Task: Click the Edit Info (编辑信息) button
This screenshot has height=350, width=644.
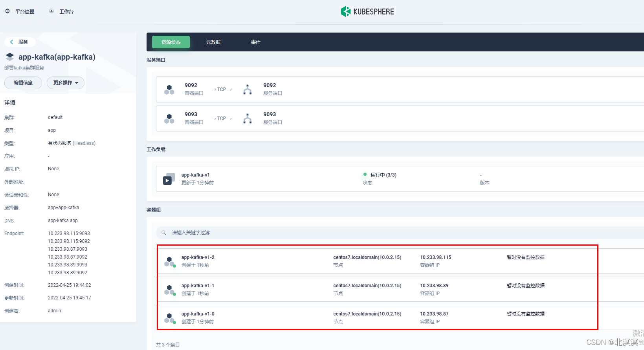Action: tap(23, 83)
